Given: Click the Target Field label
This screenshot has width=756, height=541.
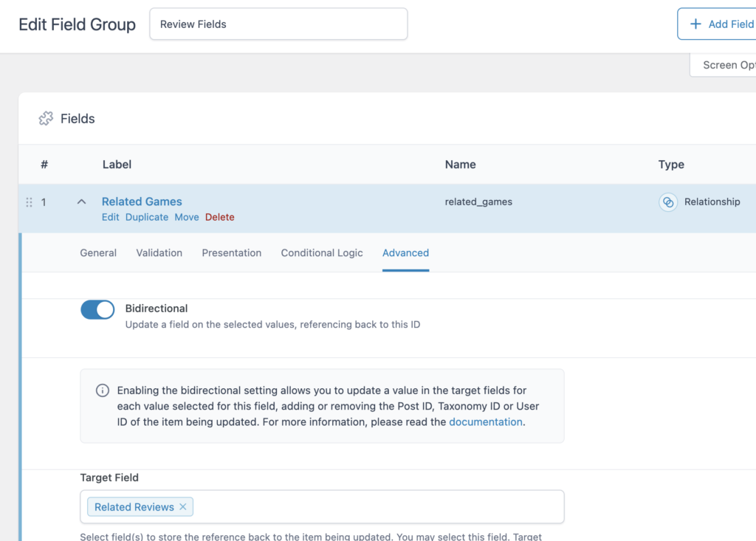Looking at the screenshot, I should point(109,478).
